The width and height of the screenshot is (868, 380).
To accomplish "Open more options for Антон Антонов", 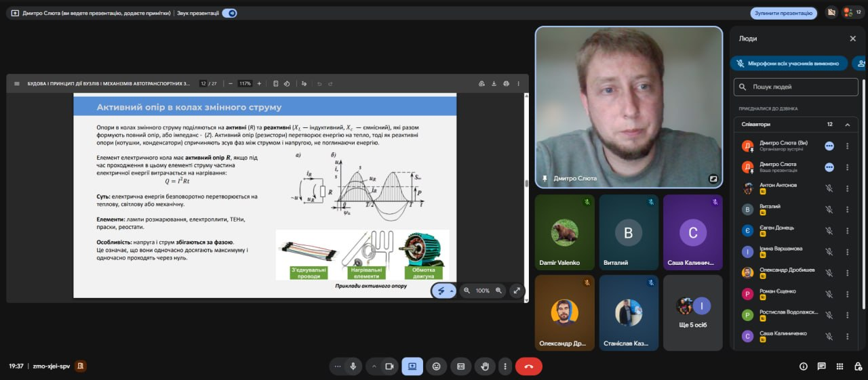I will [847, 188].
